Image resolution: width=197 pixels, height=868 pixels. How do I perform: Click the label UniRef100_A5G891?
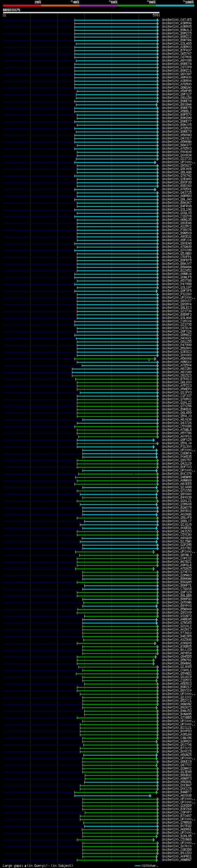pyautogui.click(x=177, y=782)
